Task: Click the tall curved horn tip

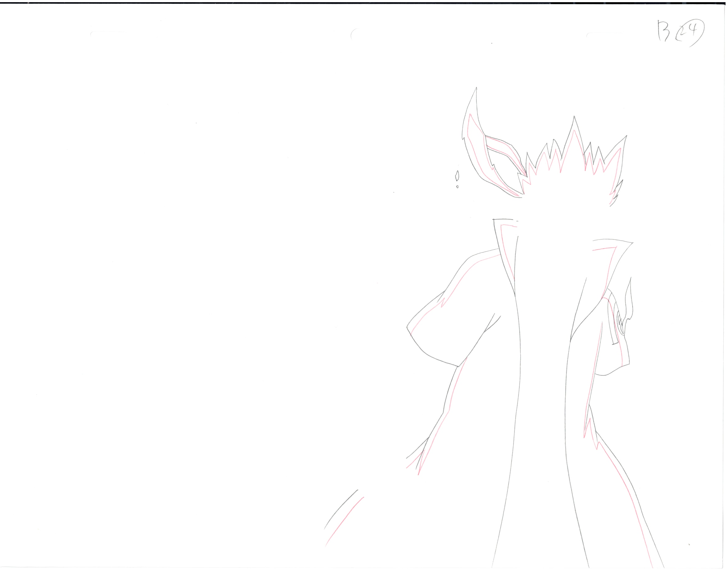Action: tap(476, 91)
